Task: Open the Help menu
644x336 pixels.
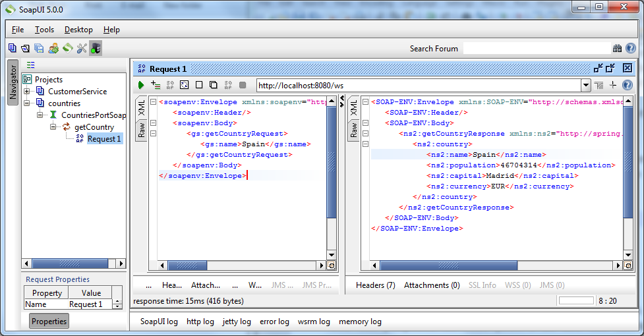Action: [x=111, y=30]
